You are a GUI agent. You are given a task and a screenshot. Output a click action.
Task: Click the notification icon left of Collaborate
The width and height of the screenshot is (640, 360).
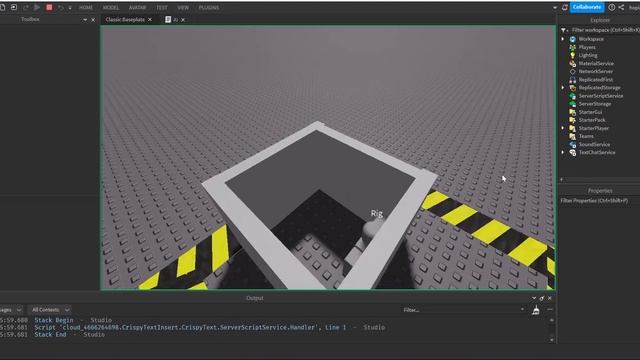[564, 7]
